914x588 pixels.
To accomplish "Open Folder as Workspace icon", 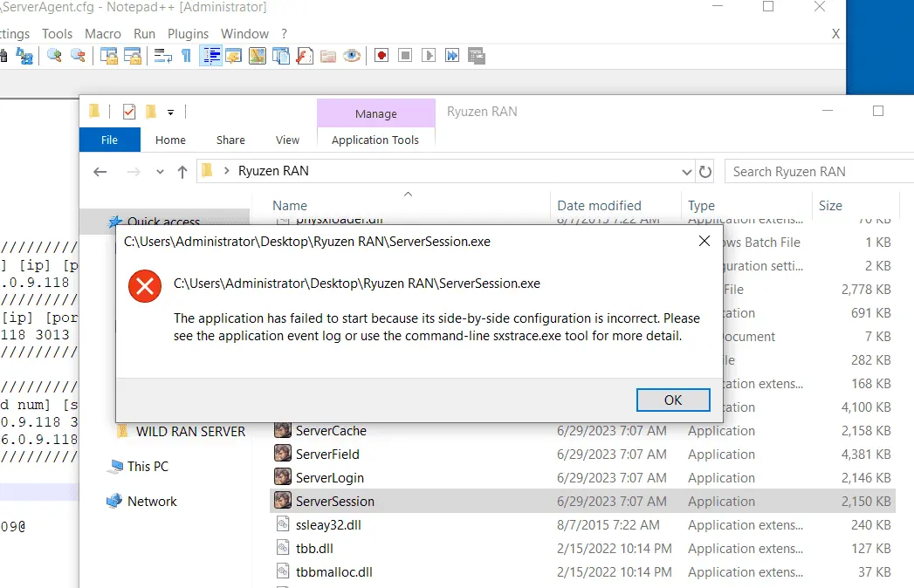I will click(328, 57).
